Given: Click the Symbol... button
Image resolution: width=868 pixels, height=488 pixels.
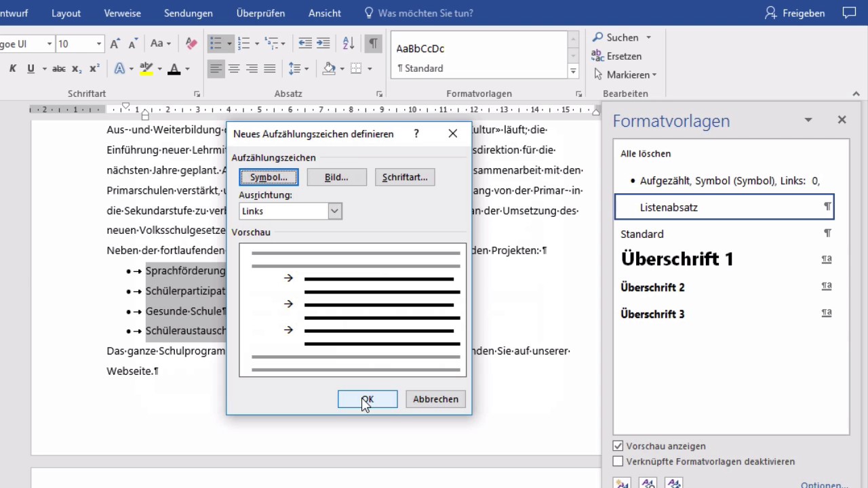Looking at the screenshot, I should click(269, 177).
